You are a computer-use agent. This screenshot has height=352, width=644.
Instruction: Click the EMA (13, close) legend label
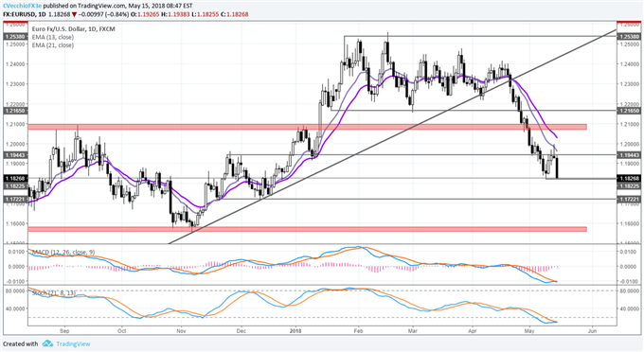53,37
